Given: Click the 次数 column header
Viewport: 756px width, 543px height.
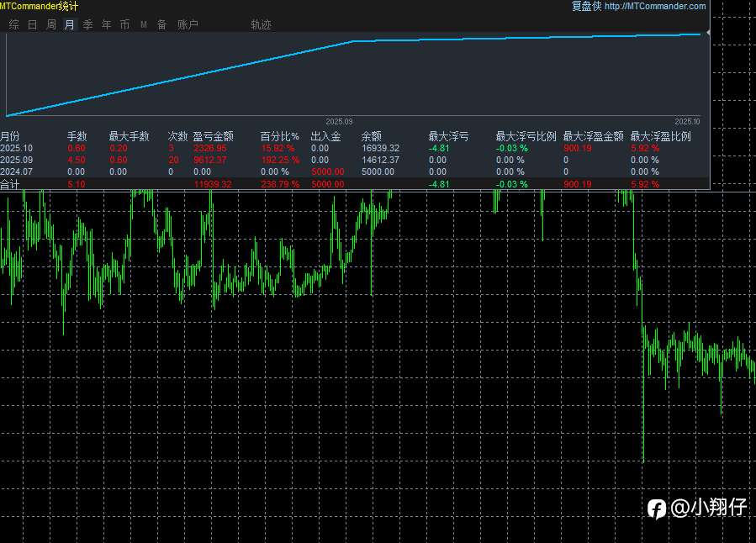Looking at the screenshot, I should coord(177,136).
